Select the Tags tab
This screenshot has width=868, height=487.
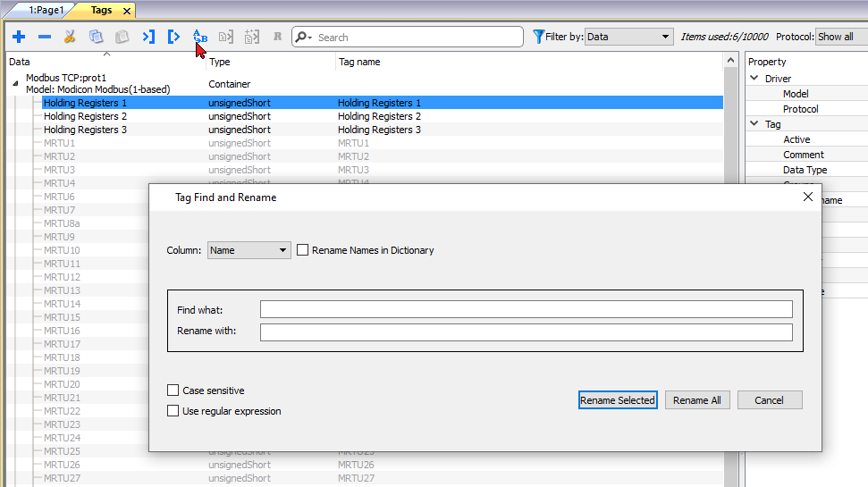pyautogui.click(x=101, y=10)
